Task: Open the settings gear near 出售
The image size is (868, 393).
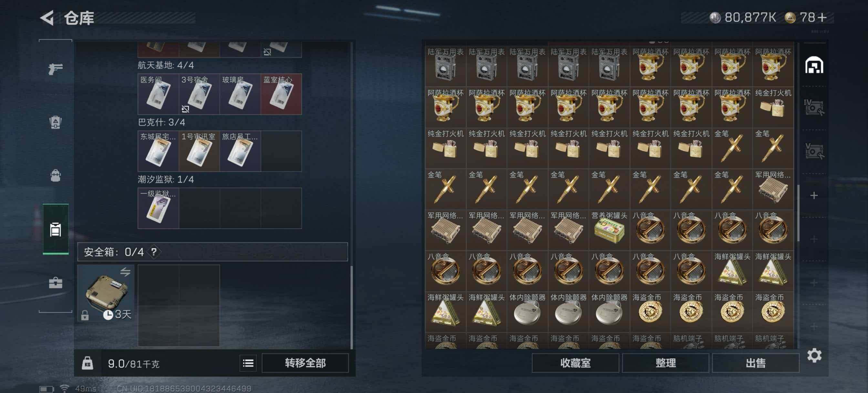Action: coord(814,355)
